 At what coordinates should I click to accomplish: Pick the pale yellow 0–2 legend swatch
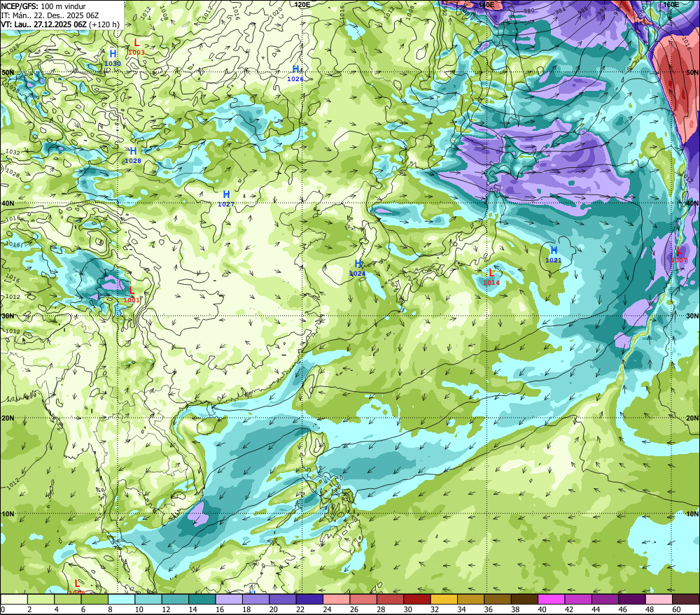coord(14,600)
